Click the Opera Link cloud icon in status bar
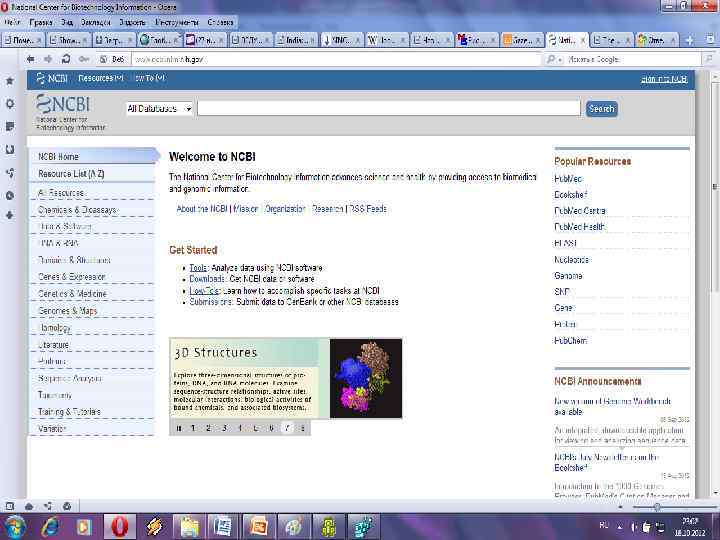Screen dimensions: 720x540 (29, 506)
